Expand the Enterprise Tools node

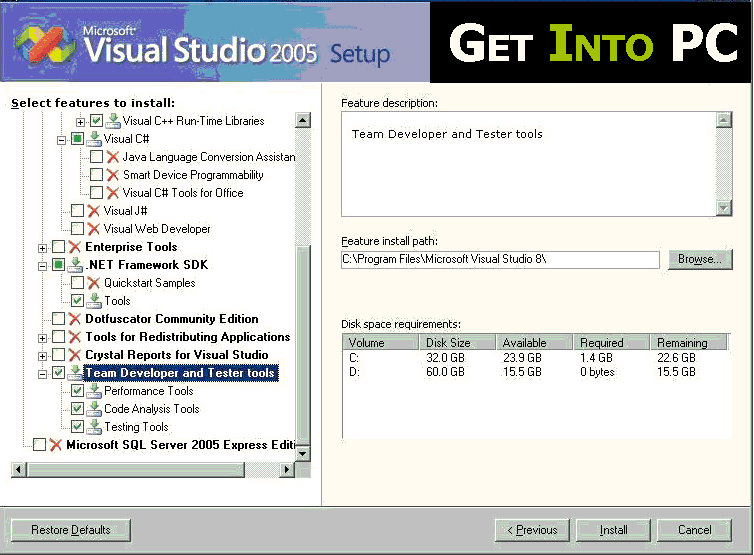click(42, 248)
